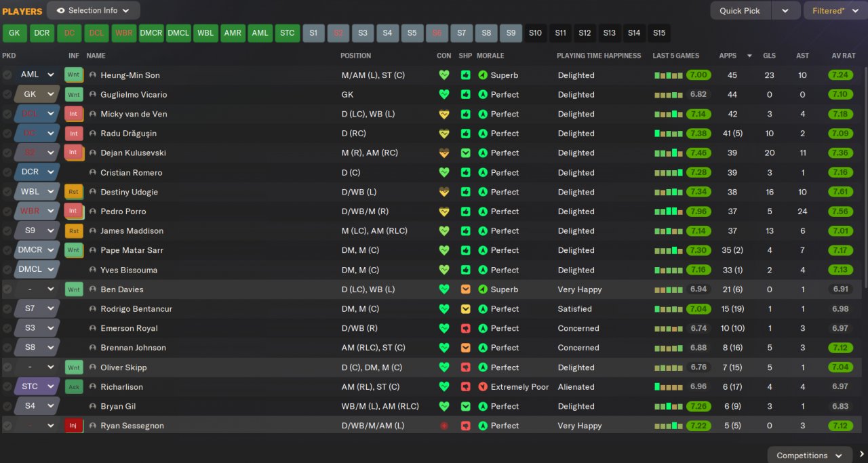Toggle the selection check for Ben Davies
Image resolution: width=868 pixels, height=463 pixels.
(7, 289)
